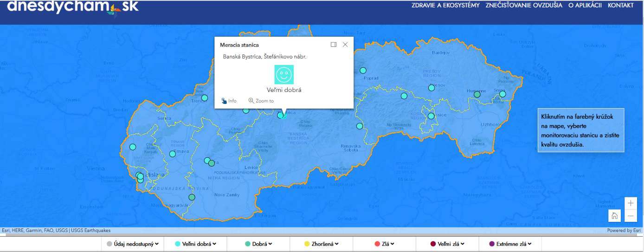Screen dimensions: 644x252
Task: Zoom in on the map
Action: (631, 203)
